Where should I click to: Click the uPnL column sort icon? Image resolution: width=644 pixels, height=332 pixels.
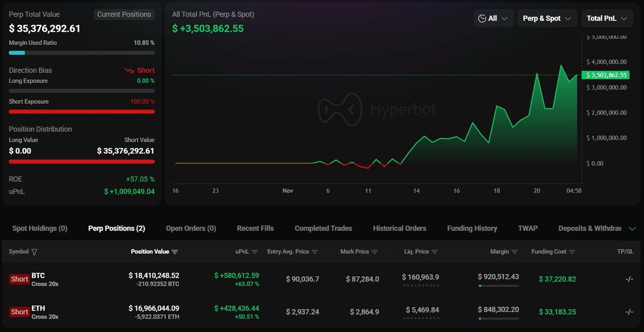[255, 252]
